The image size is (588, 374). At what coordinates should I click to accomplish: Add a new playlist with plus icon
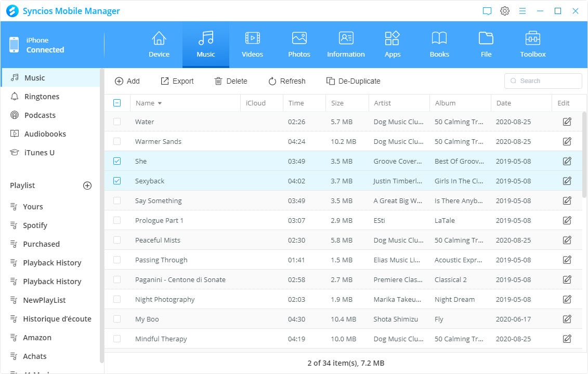coord(87,185)
